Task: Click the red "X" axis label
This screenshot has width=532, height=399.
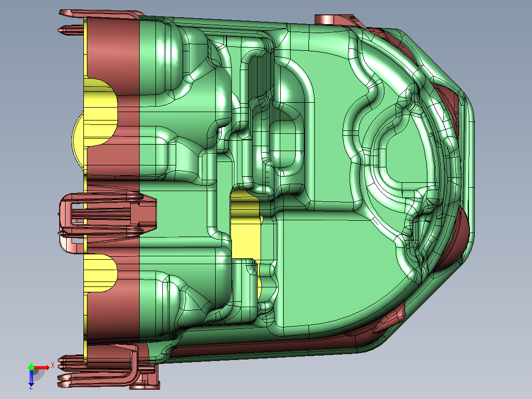Action: point(53,365)
